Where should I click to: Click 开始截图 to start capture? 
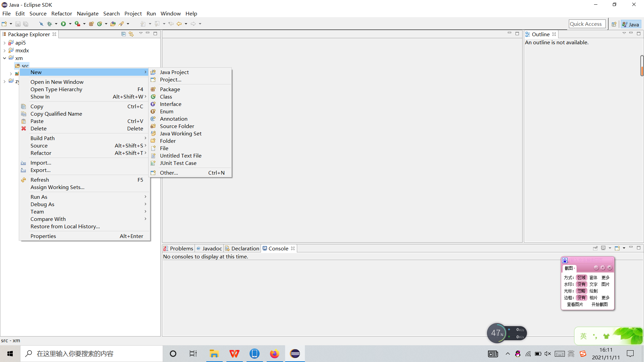tap(599, 304)
